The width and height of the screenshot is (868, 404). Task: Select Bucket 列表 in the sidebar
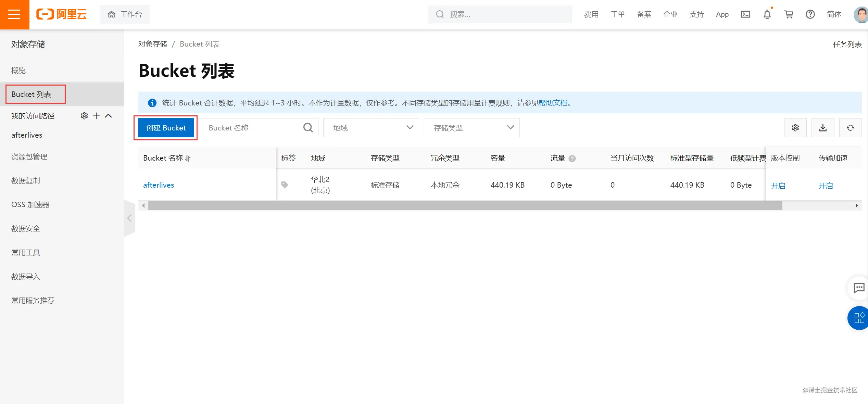coord(62,94)
